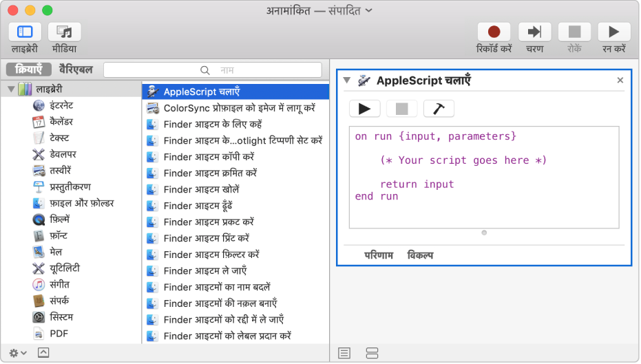Open the मीडिया browser button

click(64, 32)
